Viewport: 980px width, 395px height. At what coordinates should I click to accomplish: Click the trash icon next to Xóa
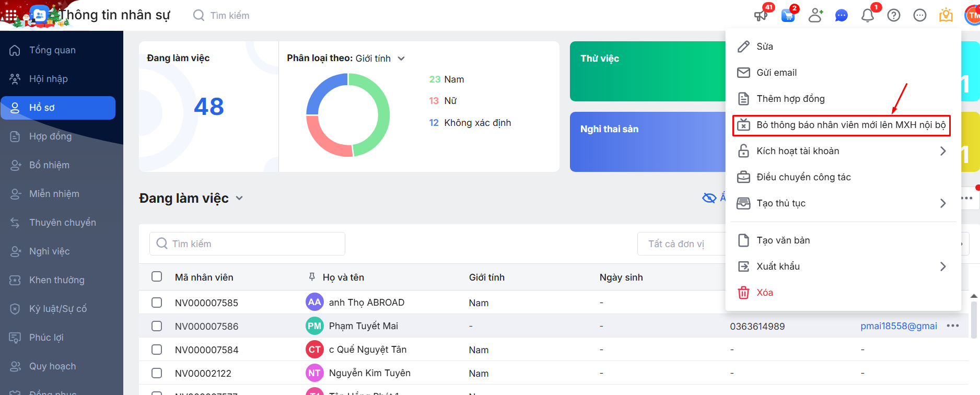(743, 293)
